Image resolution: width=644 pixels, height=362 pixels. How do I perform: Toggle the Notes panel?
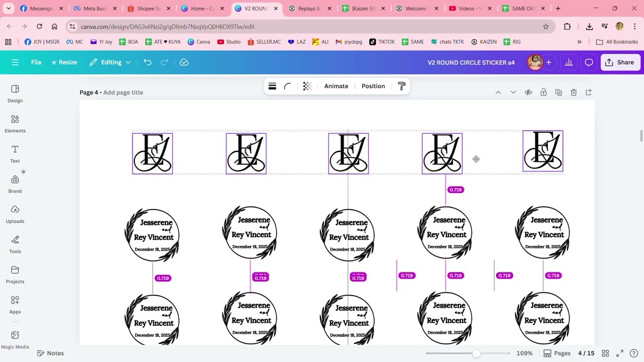(x=50, y=353)
